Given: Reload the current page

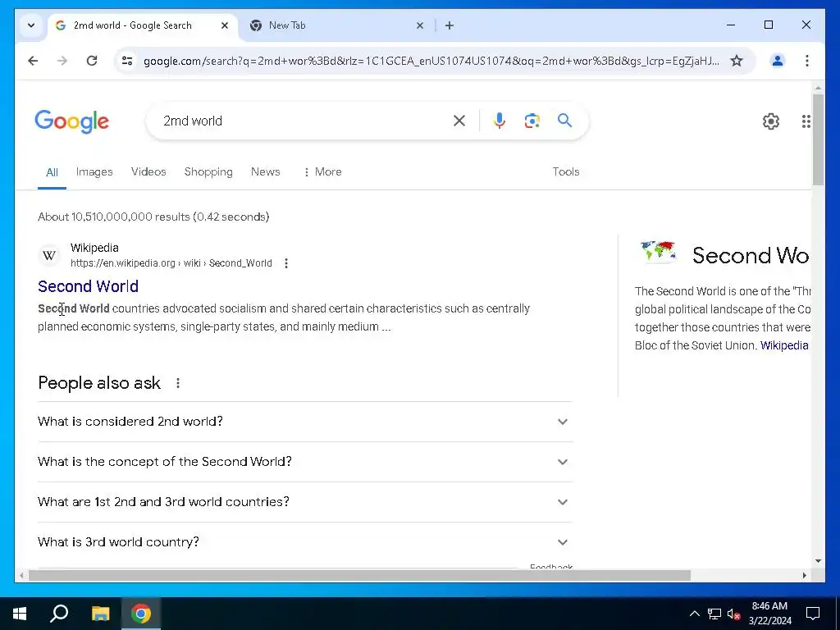Looking at the screenshot, I should coord(92,61).
